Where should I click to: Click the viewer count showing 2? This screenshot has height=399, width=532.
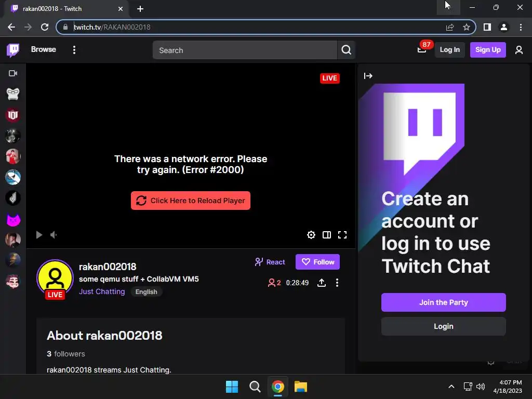click(x=274, y=283)
